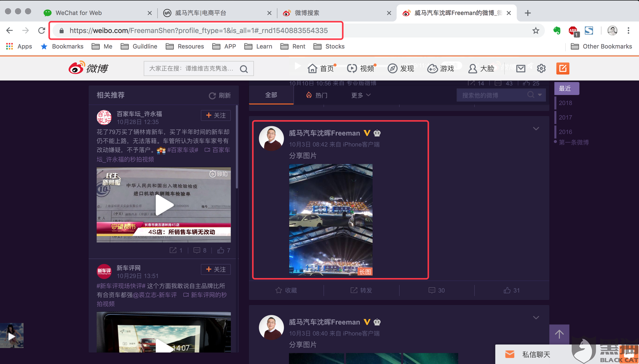Image resolution: width=639 pixels, height=364 pixels.
Task: Bookmark this page with star icon
Action: [536, 31]
